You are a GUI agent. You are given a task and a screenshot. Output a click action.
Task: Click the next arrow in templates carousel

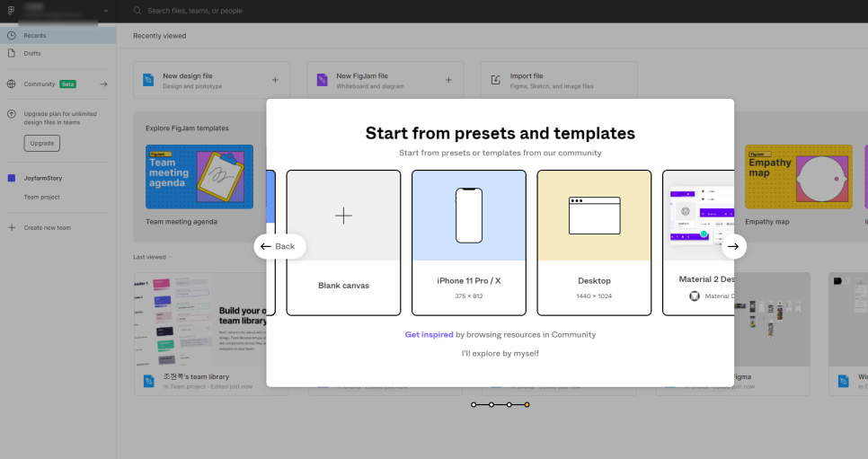(733, 246)
